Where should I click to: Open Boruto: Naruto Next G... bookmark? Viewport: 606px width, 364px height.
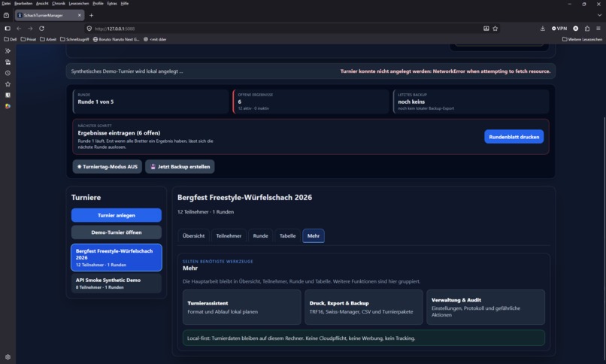pyautogui.click(x=116, y=39)
